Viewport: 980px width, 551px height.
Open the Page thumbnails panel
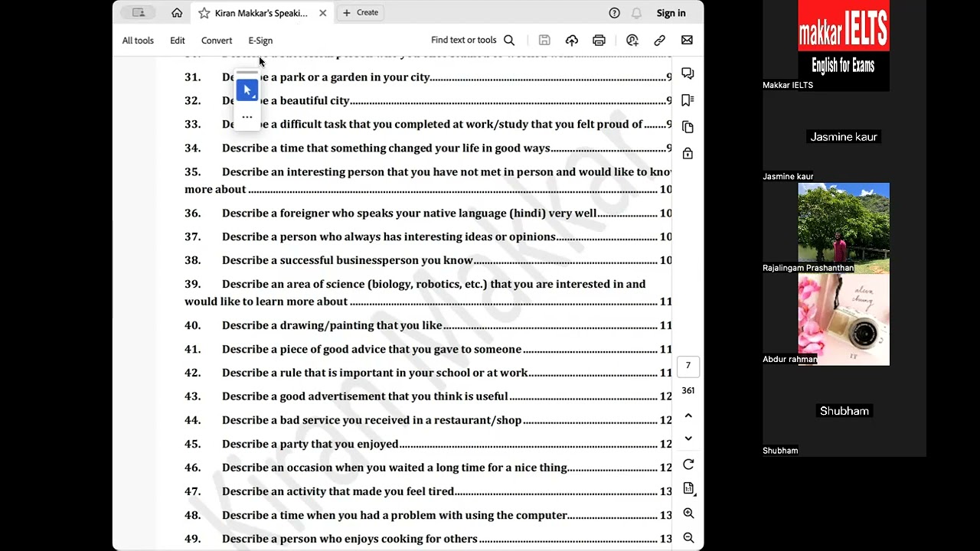pos(688,127)
